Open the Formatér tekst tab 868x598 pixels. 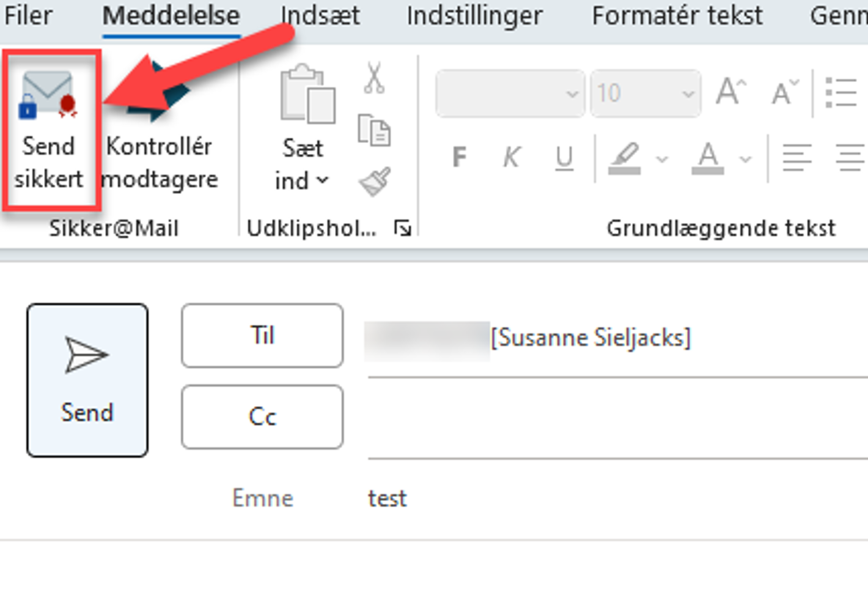(x=677, y=15)
